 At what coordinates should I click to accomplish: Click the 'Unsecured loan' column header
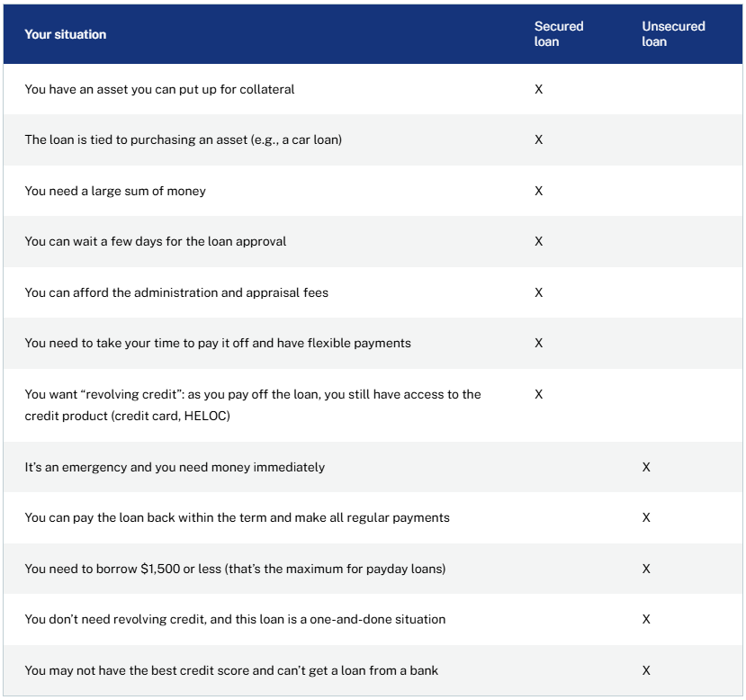pos(673,34)
